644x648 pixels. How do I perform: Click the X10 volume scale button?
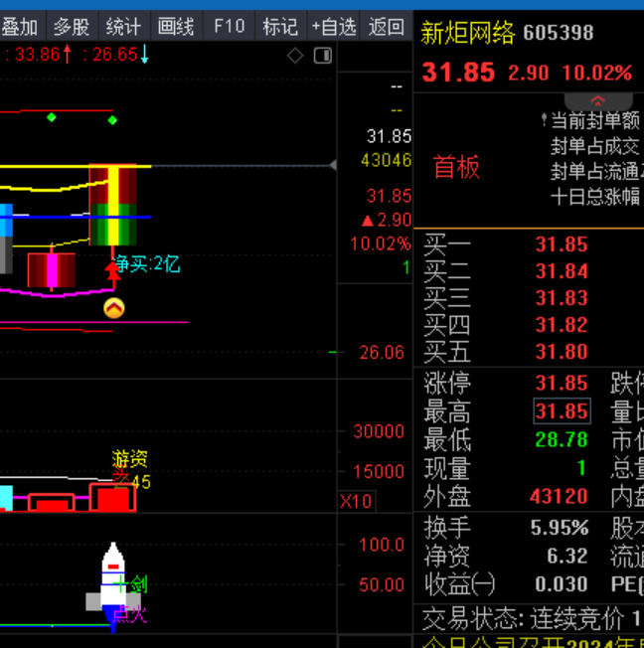[357, 501]
